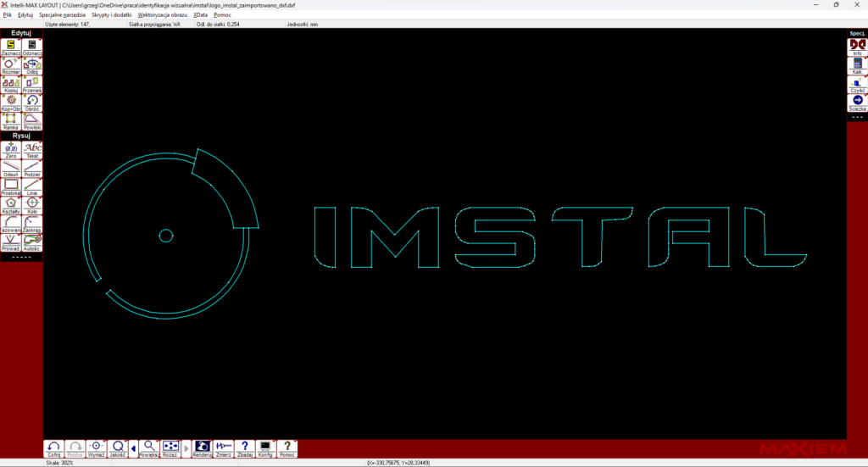Open the Wektoryzacja obrazu menu
This screenshot has width=868, height=467.
click(x=162, y=15)
